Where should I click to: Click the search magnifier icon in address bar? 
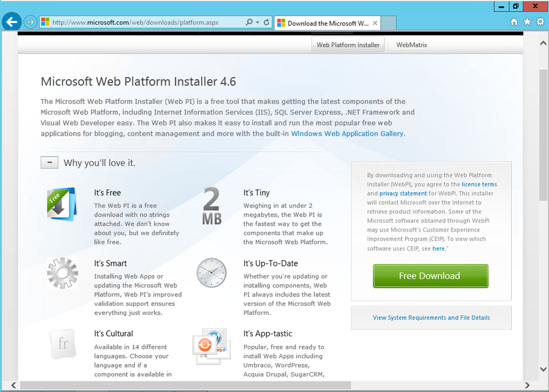pos(249,23)
